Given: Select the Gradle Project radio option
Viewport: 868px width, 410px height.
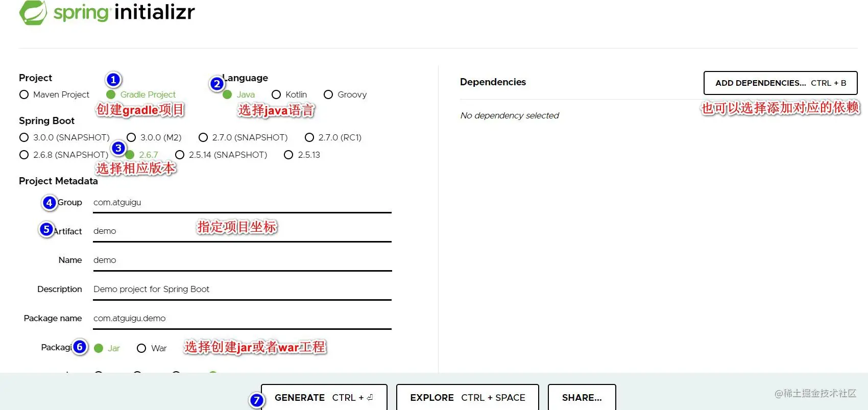Looking at the screenshot, I should point(141,94).
